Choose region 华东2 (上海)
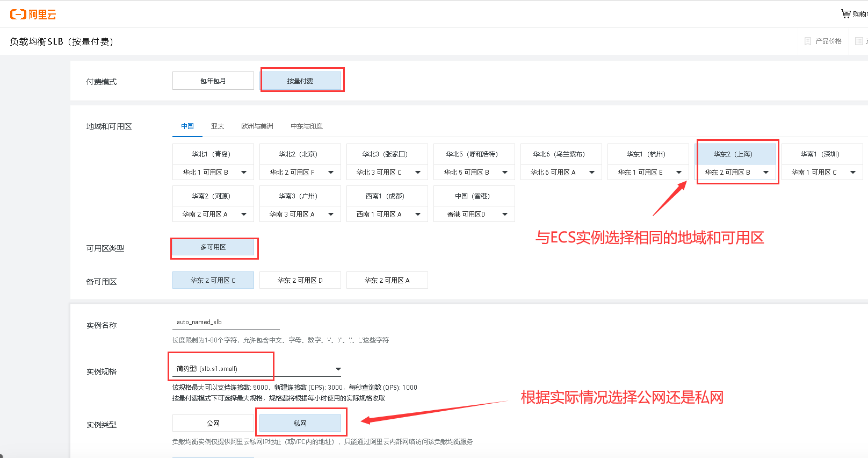This screenshot has height=458, width=868. 735,154
